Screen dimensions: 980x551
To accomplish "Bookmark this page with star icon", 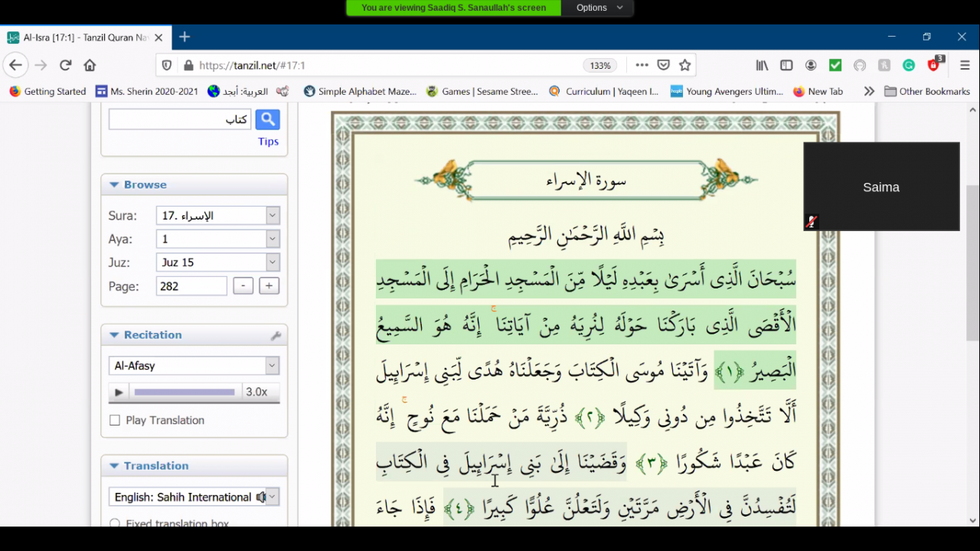I will pyautogui.click(x=685, y=66).
